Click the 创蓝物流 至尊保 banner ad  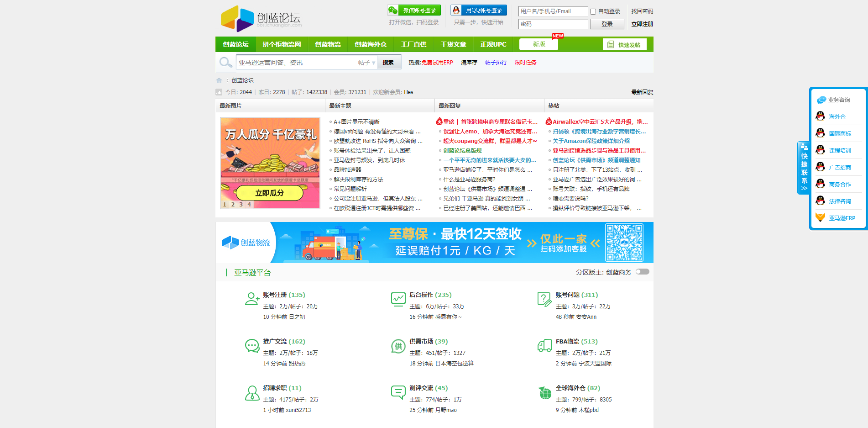[x=434, y=243]
